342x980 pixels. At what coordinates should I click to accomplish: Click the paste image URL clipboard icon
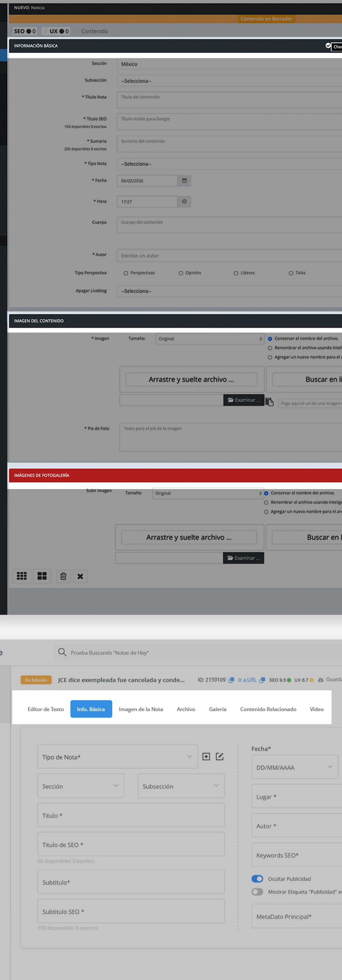click(x=269, y=402)
